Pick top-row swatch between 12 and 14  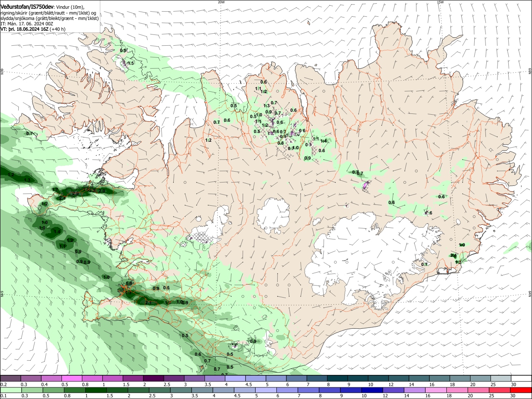[x=399, y=378]
